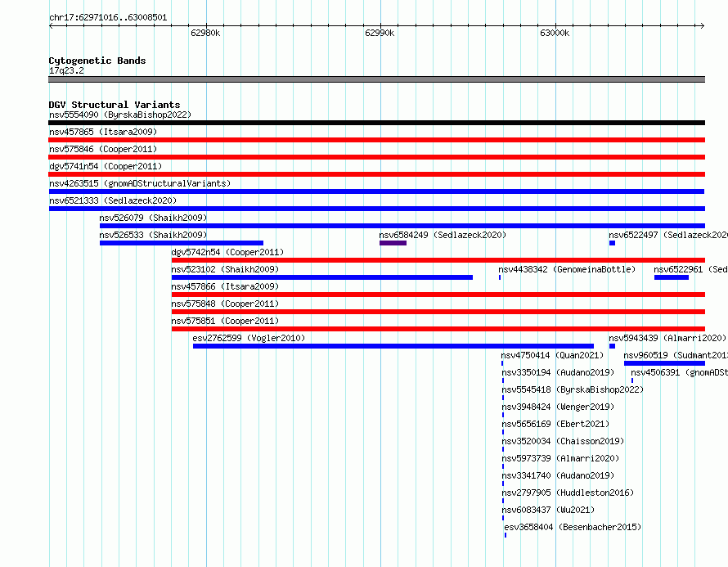Click the chr17:62971016..63008501 region text
728x567 pixels.
pos(108,18)
